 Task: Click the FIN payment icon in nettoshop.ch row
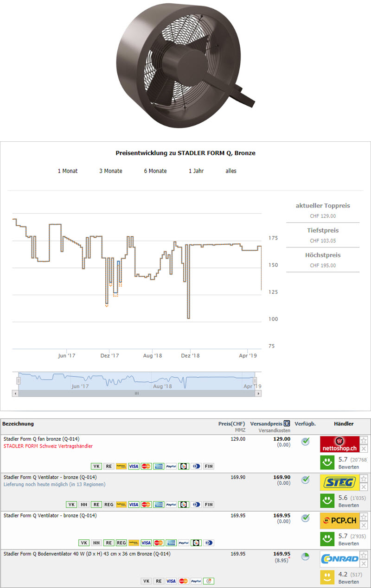point(209,466)
